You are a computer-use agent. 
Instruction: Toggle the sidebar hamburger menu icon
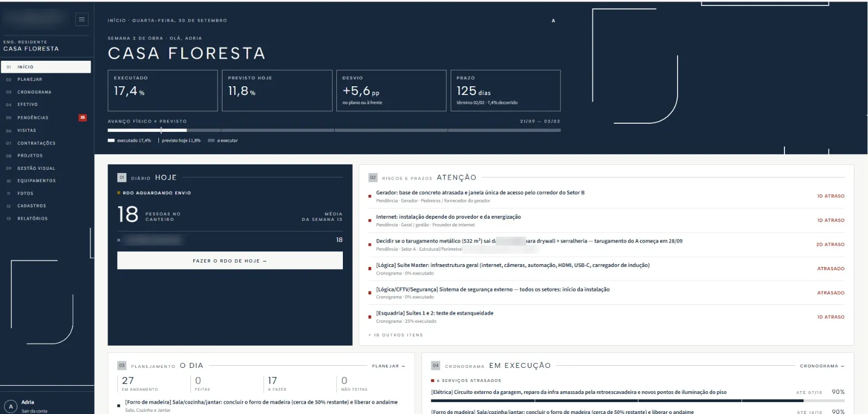click(81, 20)
